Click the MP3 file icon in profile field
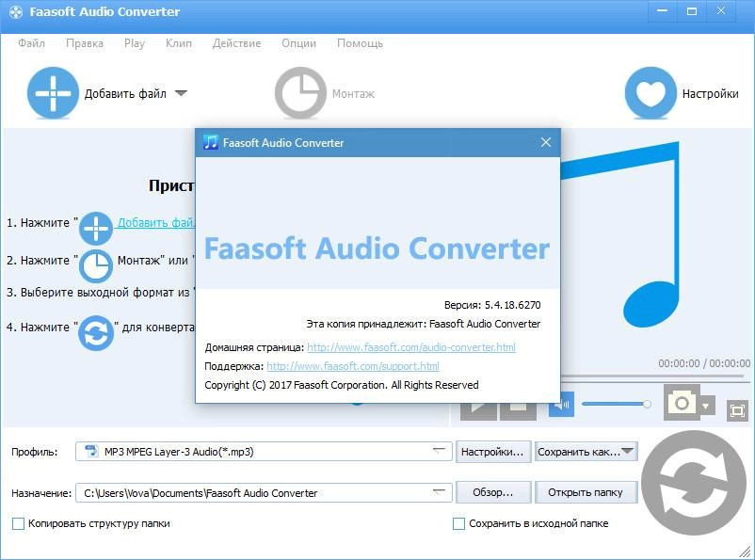This screenshot has height=560, width=755. 91,451
